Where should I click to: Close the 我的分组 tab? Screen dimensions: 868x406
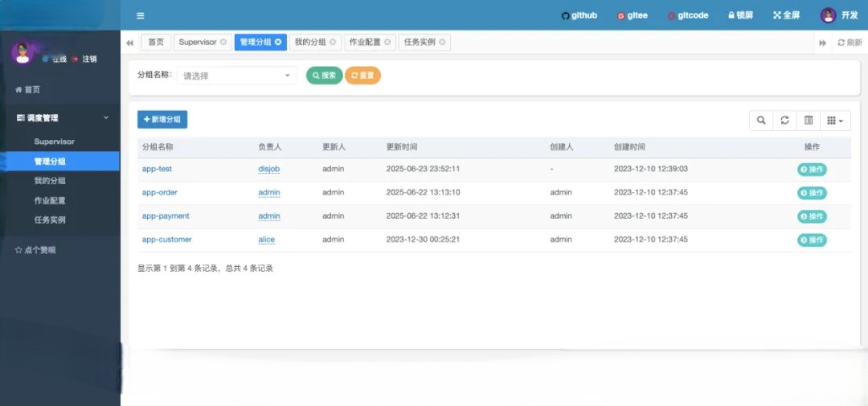333,42
